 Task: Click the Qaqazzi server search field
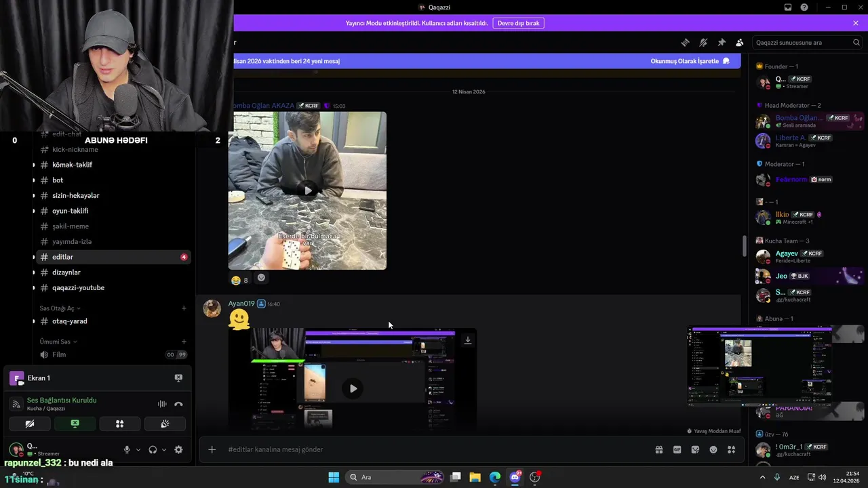tap(807, 42)
